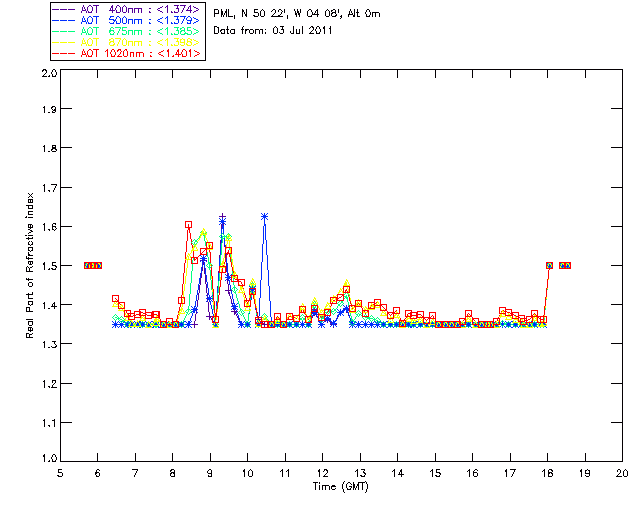Click y-axis tick label 1.9
This screenshot has width=640, height=512.
point(49,109)
